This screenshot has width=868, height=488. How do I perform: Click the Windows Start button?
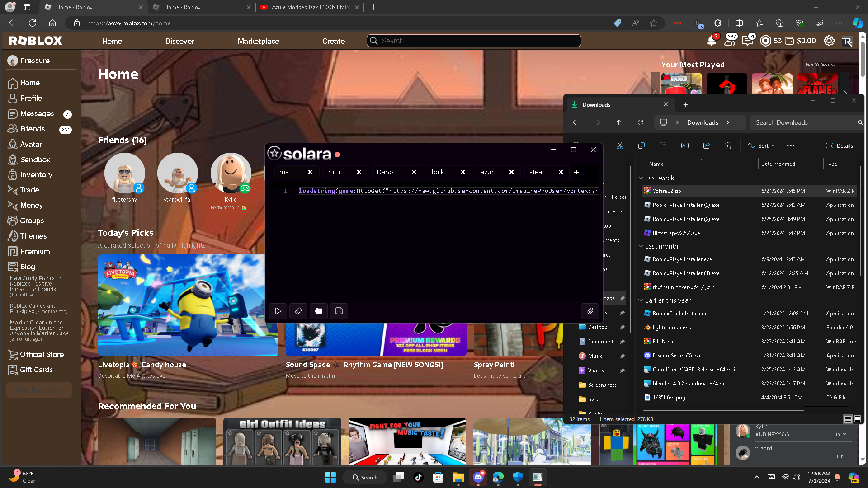coord(330,477)
